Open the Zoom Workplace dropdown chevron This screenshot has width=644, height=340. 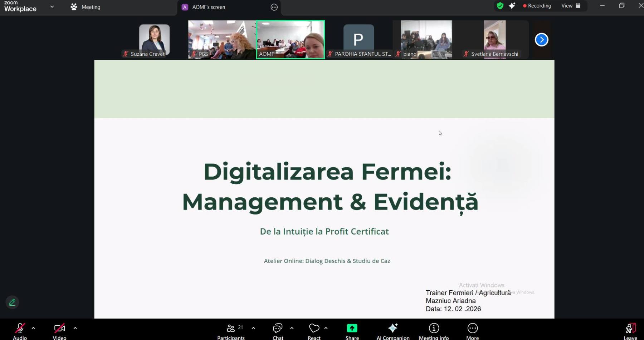point(52,6)
